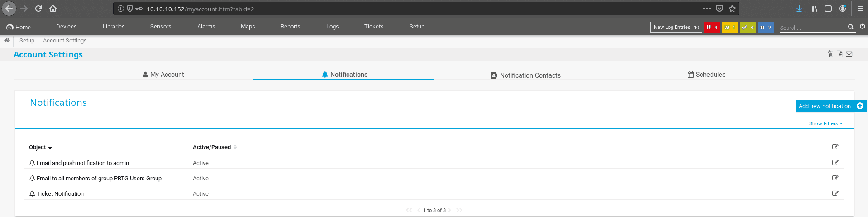Reload the current page

[x=38, y=9]
